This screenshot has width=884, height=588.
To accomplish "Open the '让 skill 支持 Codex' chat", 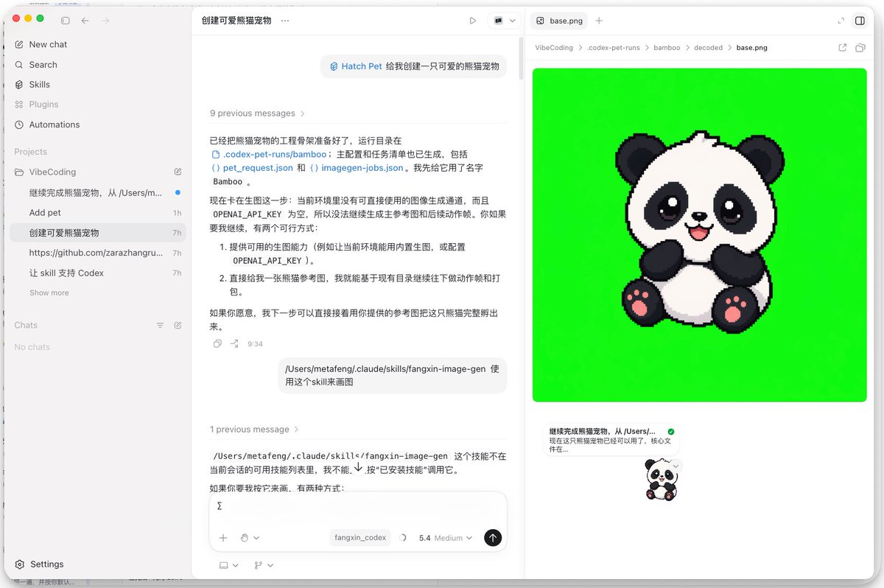I will [x=97, y=273].
